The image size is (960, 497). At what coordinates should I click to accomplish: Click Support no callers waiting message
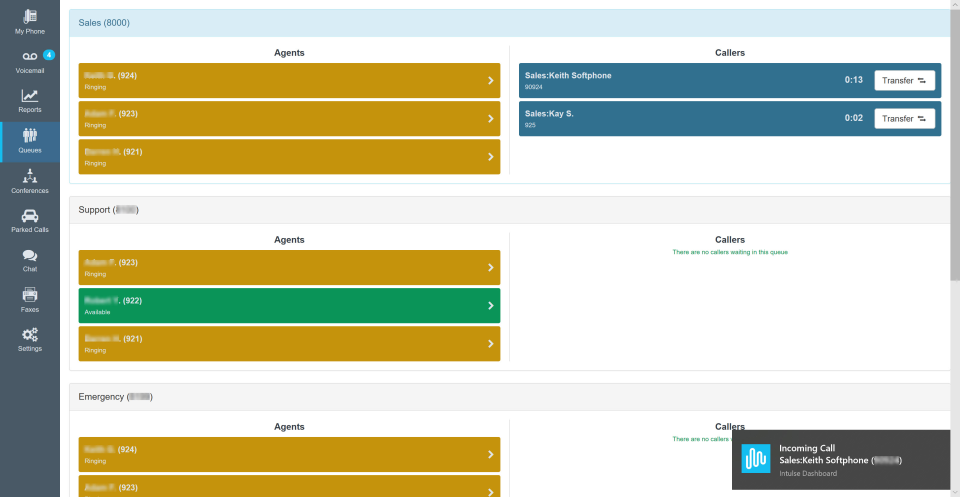pos(730,252)
